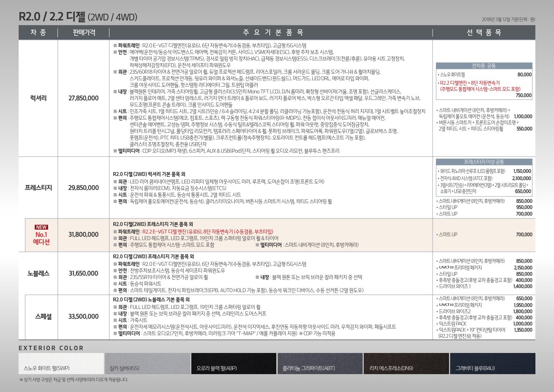Choose the 실키 실버(4SS) exterior color
The image size is (554, 392).
click(x=147, y=363)
